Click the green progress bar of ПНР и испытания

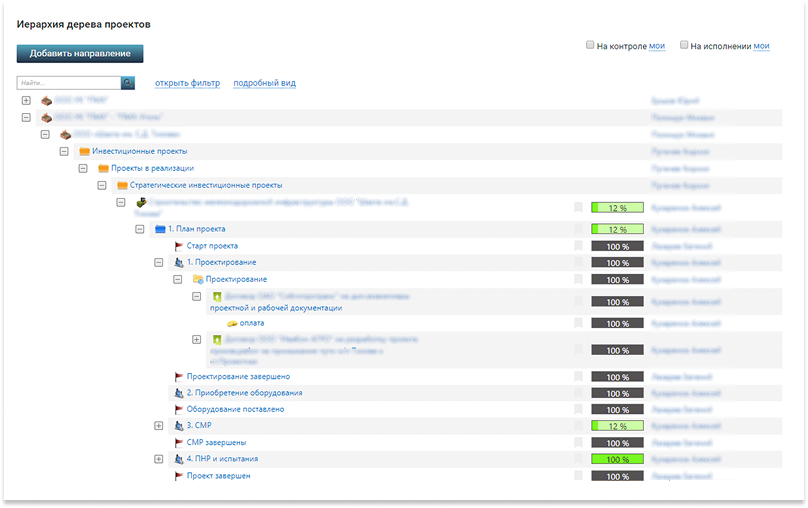(x=617, y=459)
